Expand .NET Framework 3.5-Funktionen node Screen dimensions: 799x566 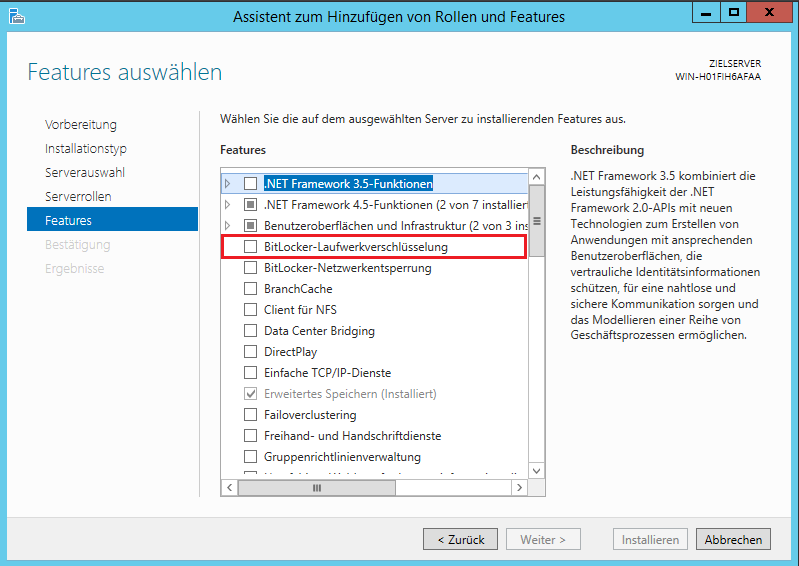229,184
